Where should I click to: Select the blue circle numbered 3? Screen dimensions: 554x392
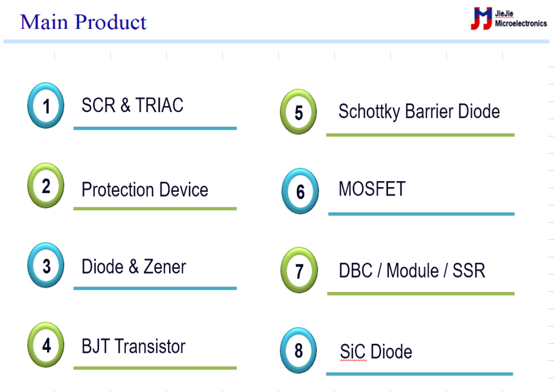pyautogui.click(x=46, y=265)
